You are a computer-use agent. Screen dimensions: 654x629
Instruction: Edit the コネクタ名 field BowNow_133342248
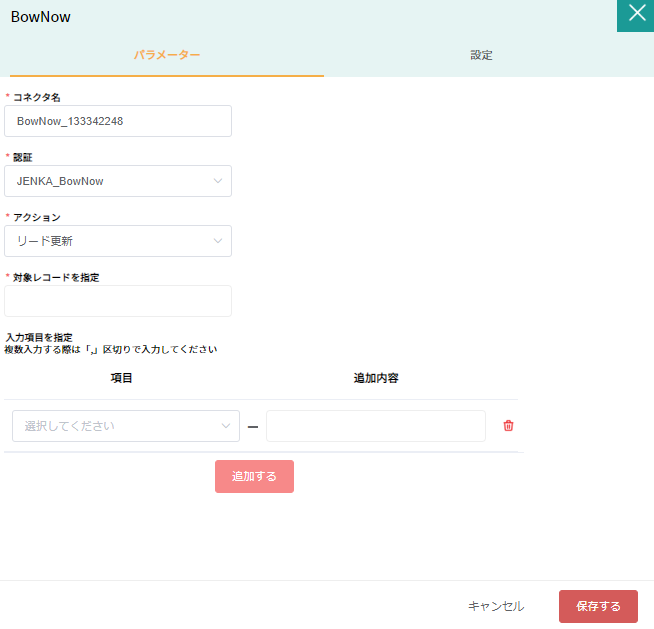point(118,121)
